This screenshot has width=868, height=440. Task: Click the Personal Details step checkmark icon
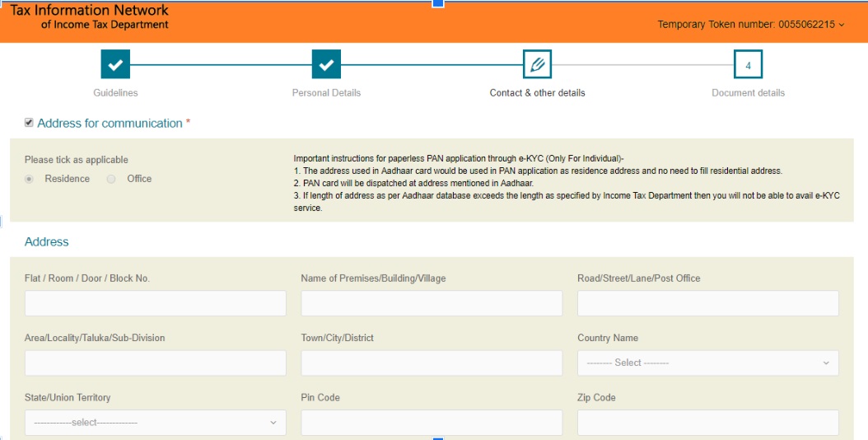[x=326, y=64]
